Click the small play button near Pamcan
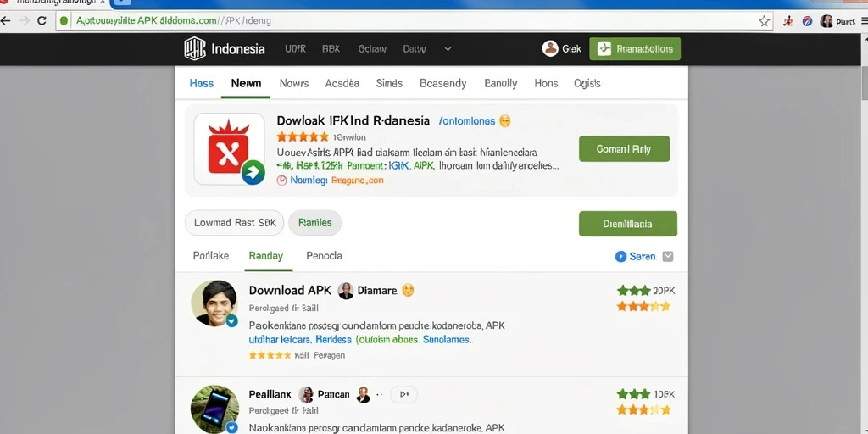Viewport: 868px width, 434px height. tap(404, 394)
